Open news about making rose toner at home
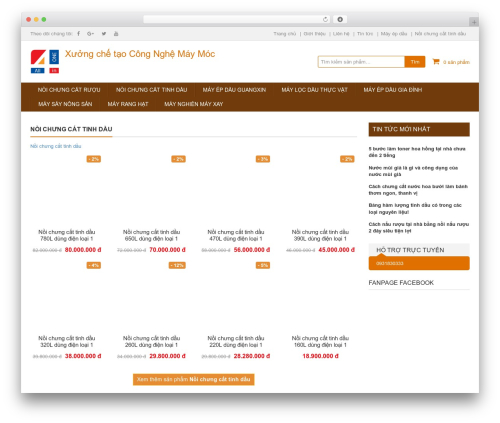 [417, 152]
